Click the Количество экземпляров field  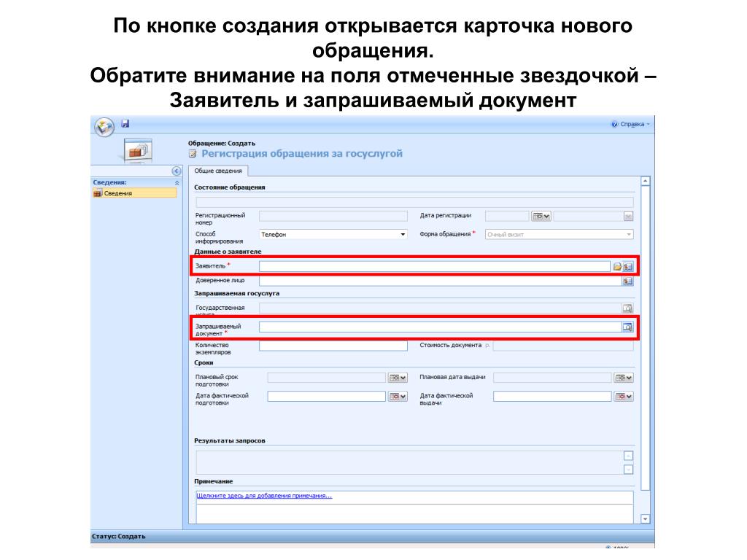(x=333, y=346)
